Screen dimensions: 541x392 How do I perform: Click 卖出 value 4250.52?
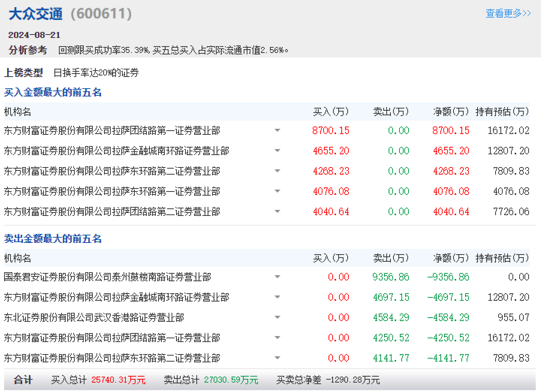pos(391,338)
